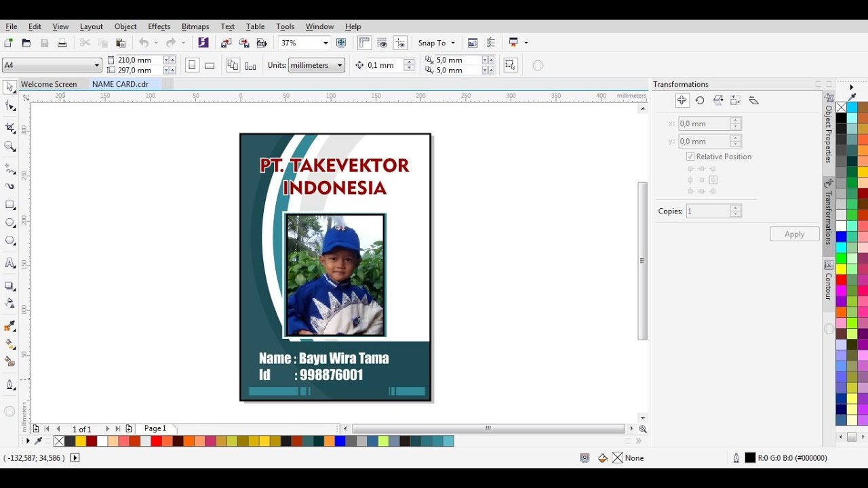Select the Polygon tool
This screenshot has height=488, width=868.
tap(9, 241)
